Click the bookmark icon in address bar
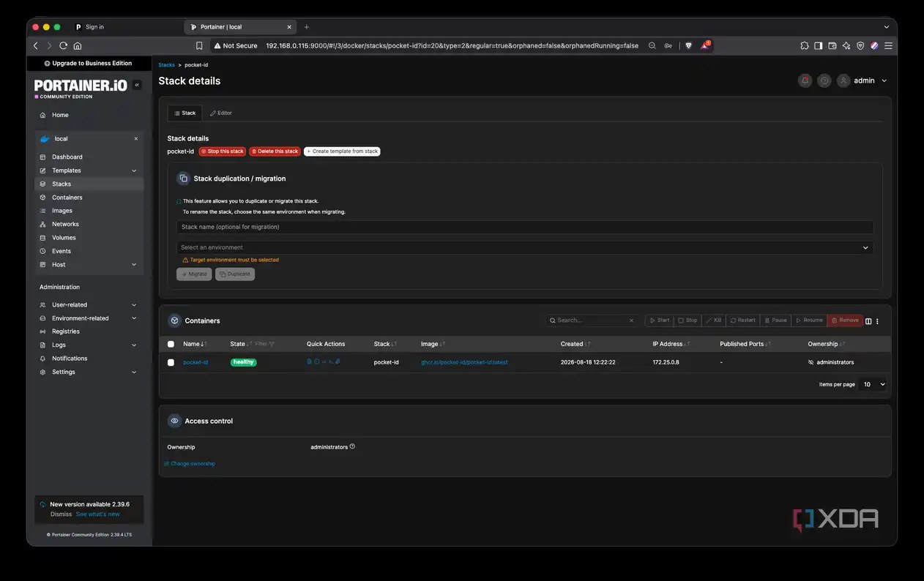The image size is (924, 581). click(x=199, y=45)
